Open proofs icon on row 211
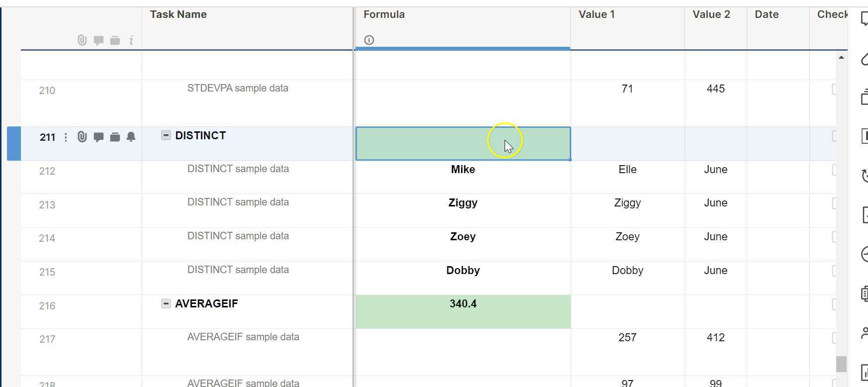Viewport: 868px width, 387px height. (x=115, y=137)
